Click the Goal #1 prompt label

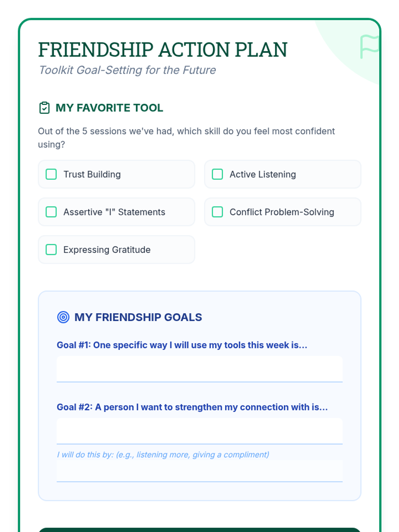tap(182, 345)
